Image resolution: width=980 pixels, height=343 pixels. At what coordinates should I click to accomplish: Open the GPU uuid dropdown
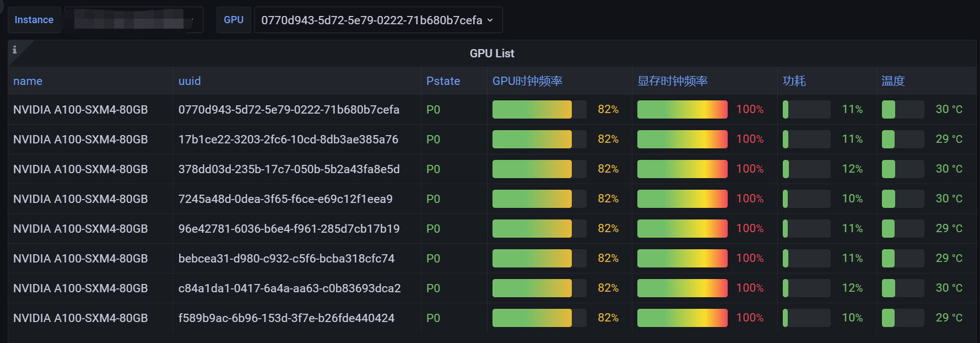(378, 20)
